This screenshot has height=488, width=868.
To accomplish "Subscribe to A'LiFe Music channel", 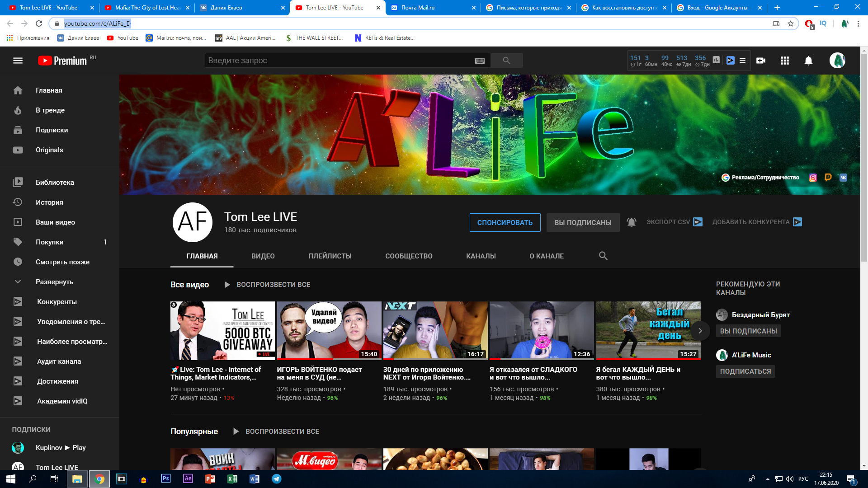I will (x=745, y=371).
